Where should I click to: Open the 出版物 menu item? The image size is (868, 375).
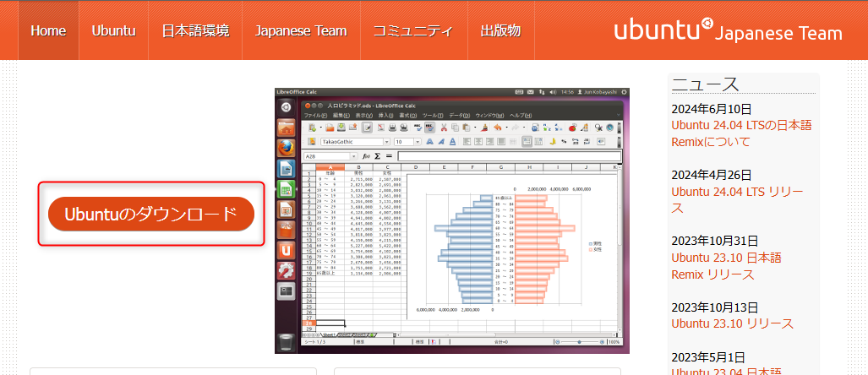500,30
